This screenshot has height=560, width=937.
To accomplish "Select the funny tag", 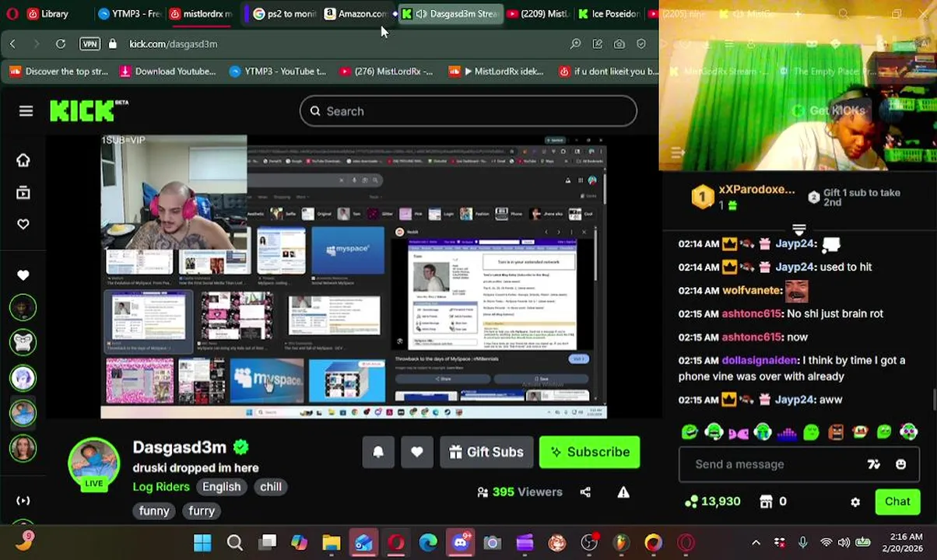I will pos(154,511).
